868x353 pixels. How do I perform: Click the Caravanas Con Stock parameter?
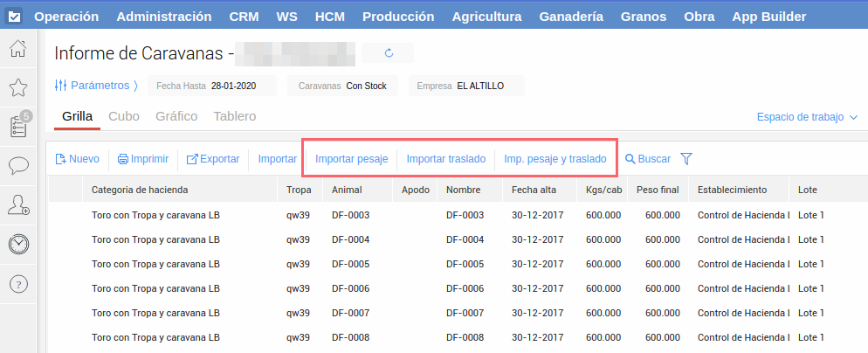point(342,86)
